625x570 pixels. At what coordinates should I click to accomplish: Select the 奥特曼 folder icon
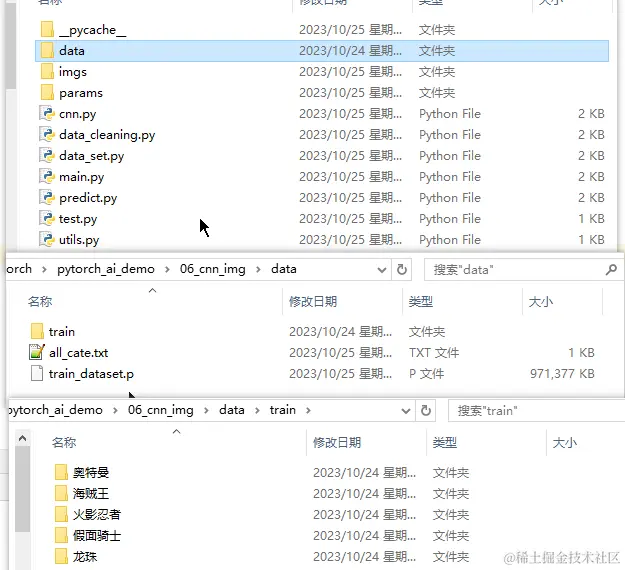pyautogui.click(x=61, y=472)
